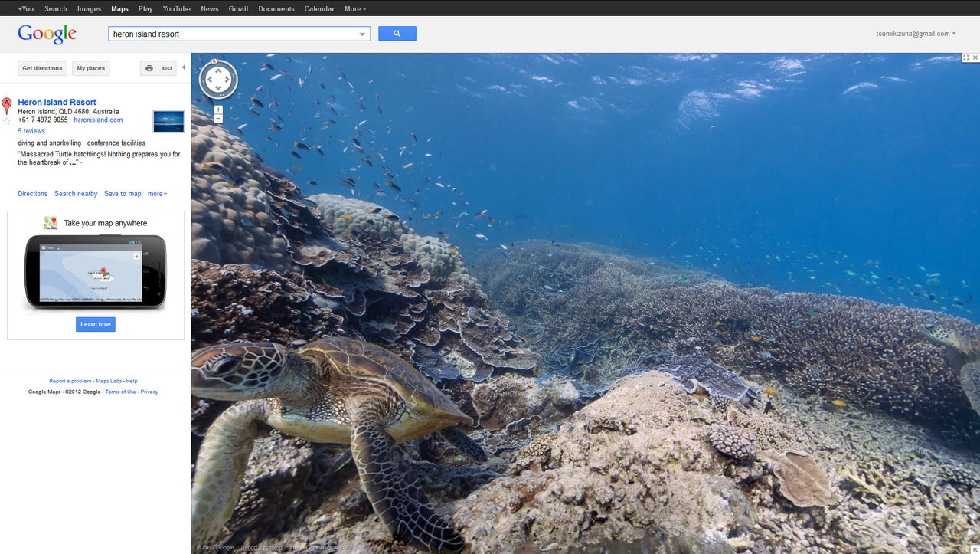The image size is (980, 554).
Task: Click the 'Take your map anywhere' heading
Action: point(106,223)
